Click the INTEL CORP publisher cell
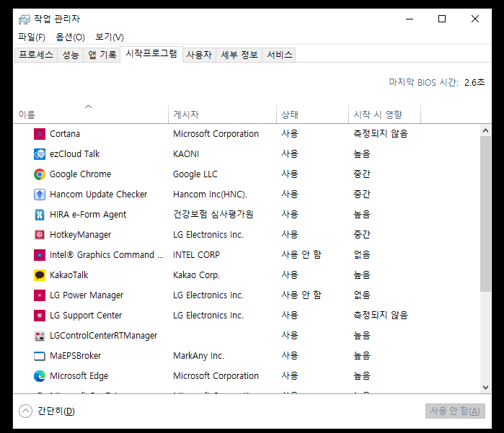 (196, 255)
